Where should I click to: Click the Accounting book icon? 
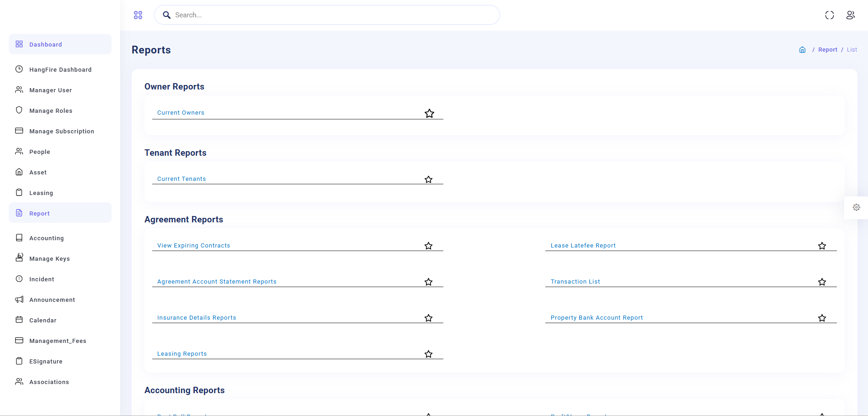pyautogui.click(x=19, y=237)
